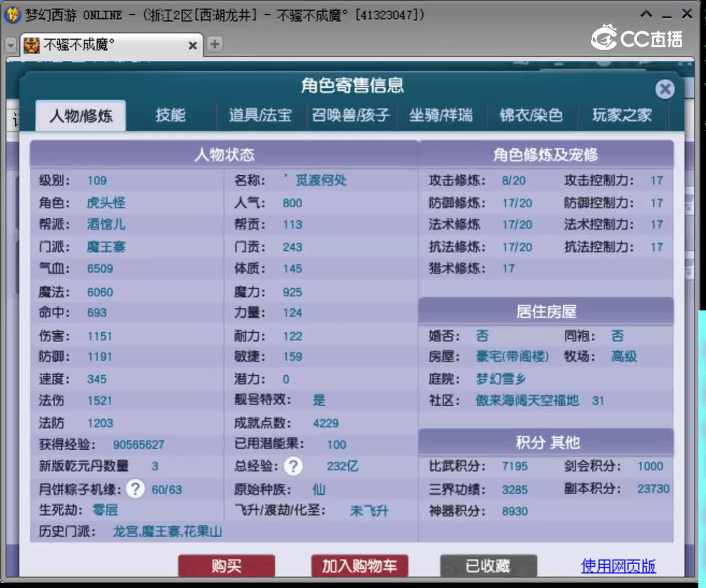Open the 使用网页版 link
Image resolution: width=706 pixels, height=588 pixels.
pos(618,565)
